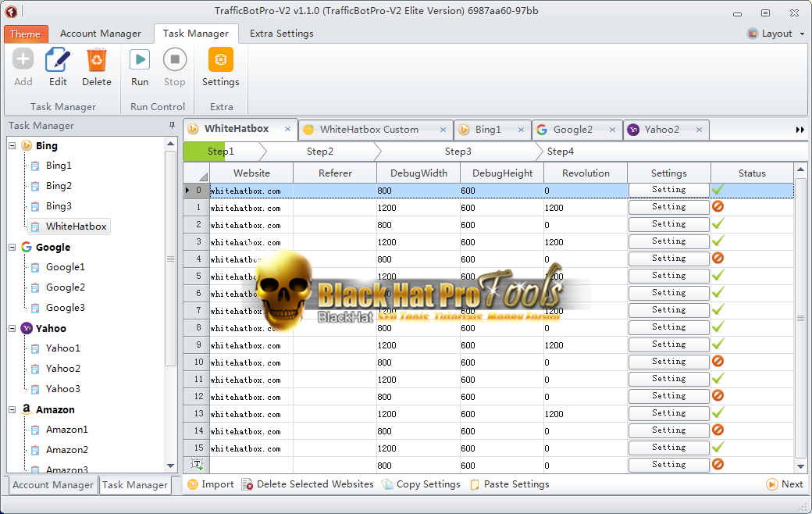Select Yahoo1 in task tree
Image resolution: width=812 pixels, height=514 pixels.
point(62,348)
